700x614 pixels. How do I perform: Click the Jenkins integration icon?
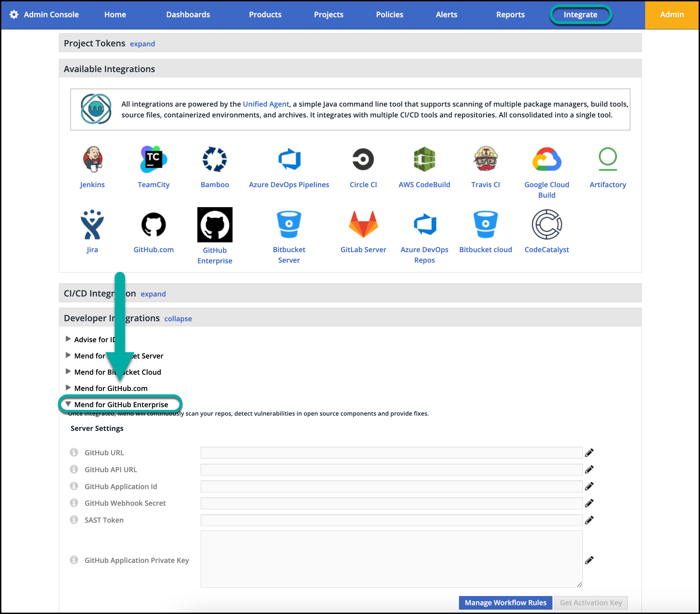pos(92,159)
